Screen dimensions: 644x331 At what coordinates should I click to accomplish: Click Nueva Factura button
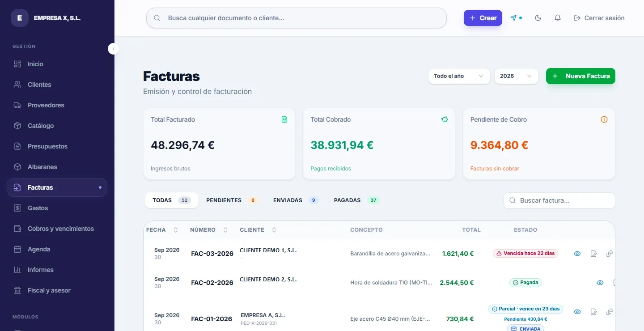coord(580,76)
